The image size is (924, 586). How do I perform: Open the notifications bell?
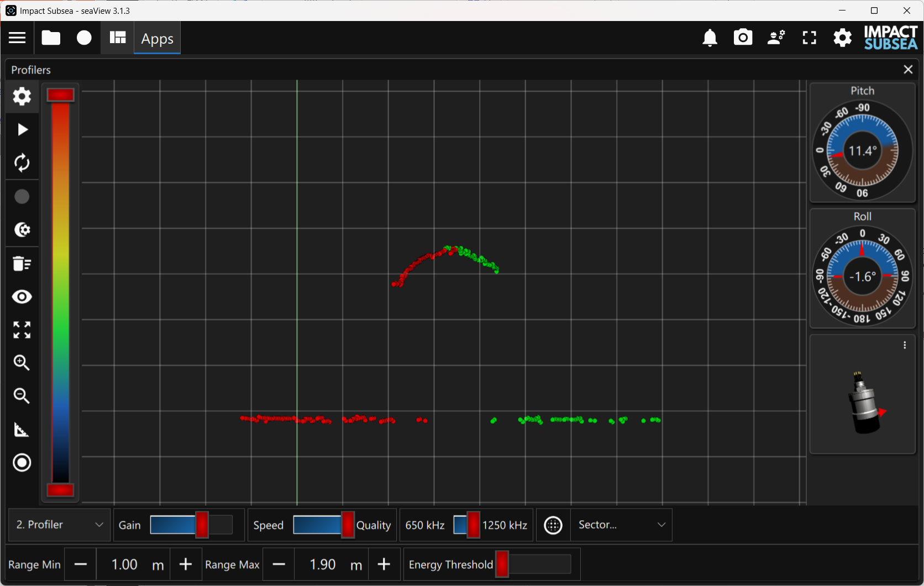pos(710,38)
